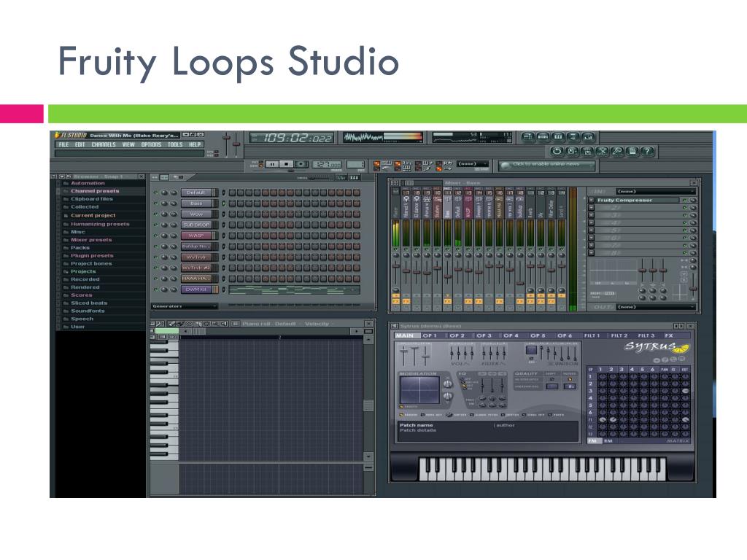Open the OPTIONS menu
This screenshot has width=747, height=560.
(151, 144)
